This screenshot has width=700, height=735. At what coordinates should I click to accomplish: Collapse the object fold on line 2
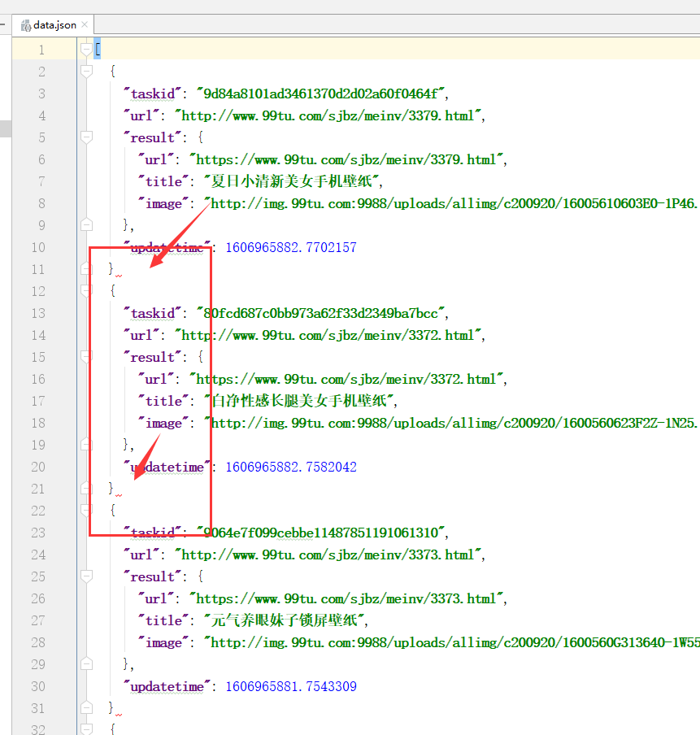[x=86, y=72]
